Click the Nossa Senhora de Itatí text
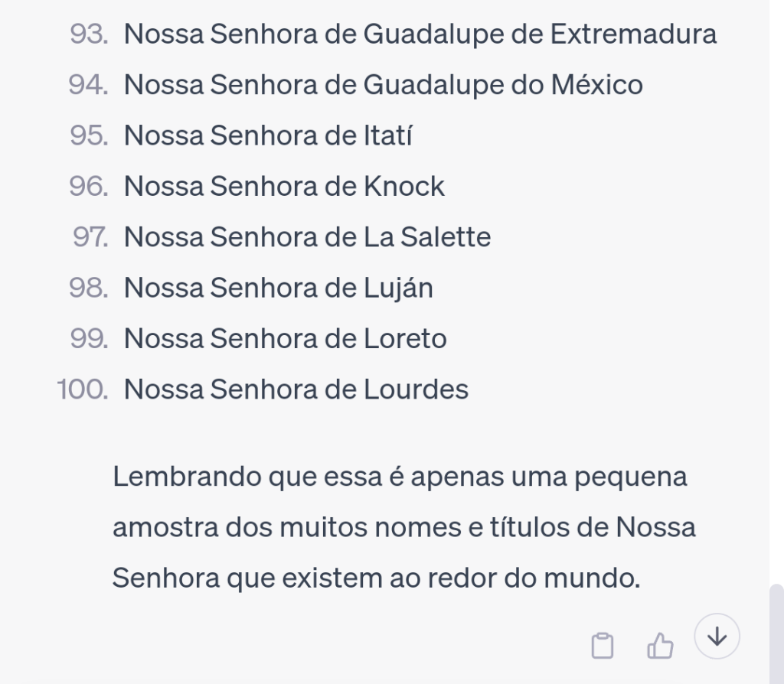 (x=268, y=135)
